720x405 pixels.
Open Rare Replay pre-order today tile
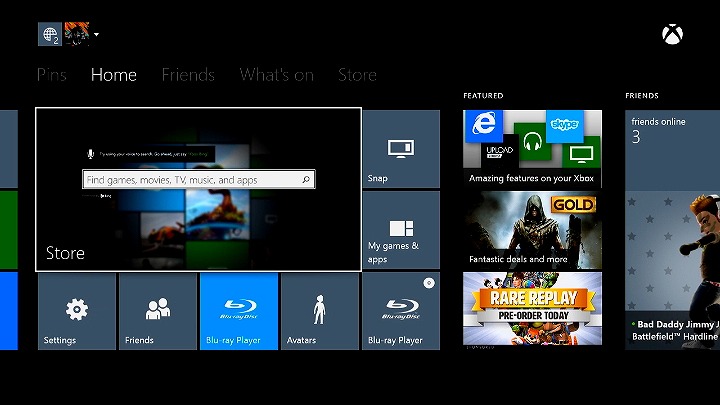[532, 309]
